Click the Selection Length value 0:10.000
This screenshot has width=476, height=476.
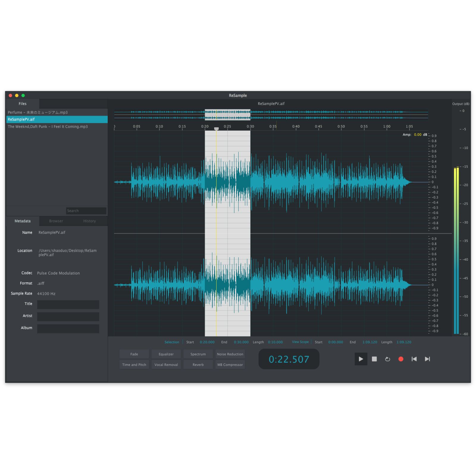click(x=275, y=342)
